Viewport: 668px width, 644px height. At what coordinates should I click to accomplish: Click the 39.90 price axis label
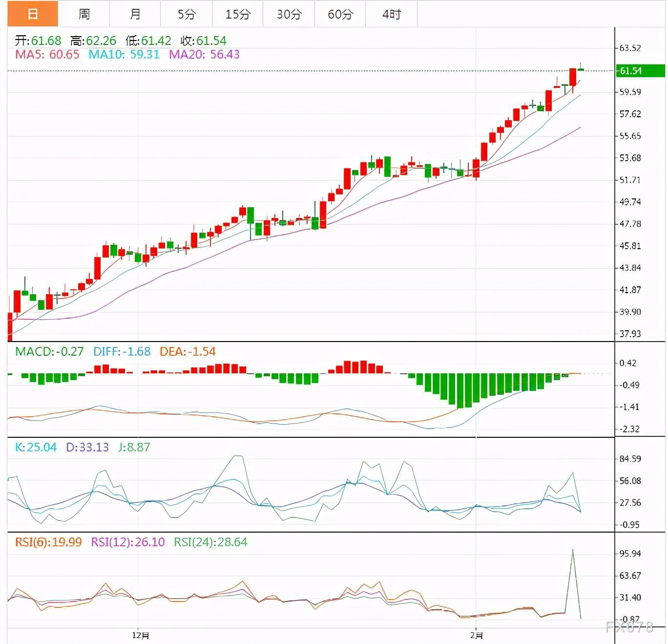pos(630,312)
